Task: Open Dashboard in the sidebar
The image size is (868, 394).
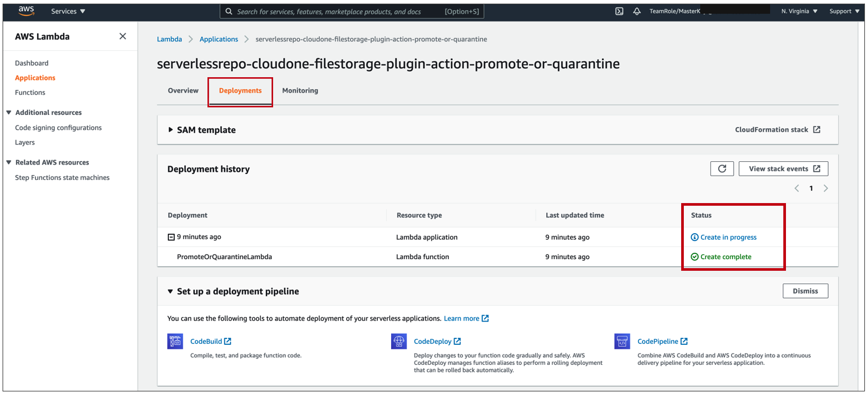Action: pyautogui.click(x=32, y=63)
